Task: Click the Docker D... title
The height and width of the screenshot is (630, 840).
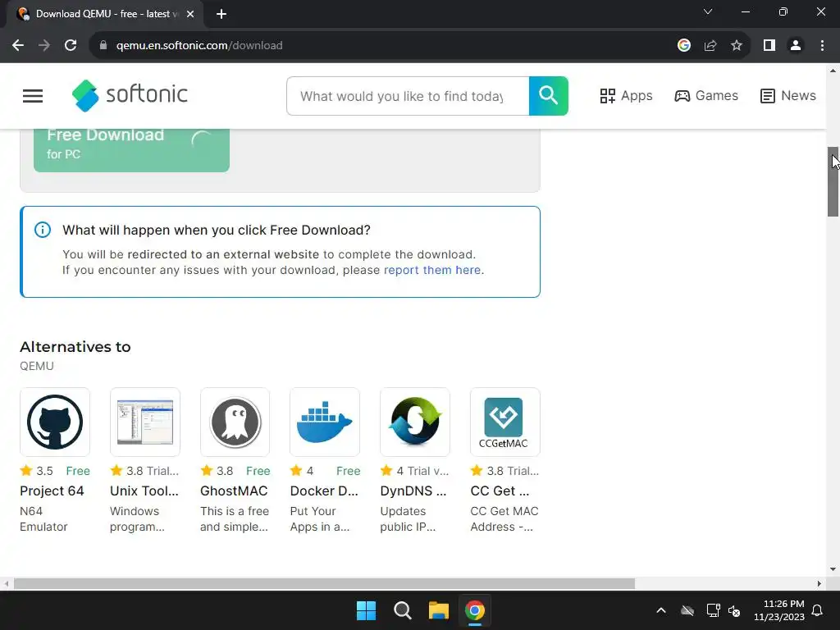Action: 324,491
